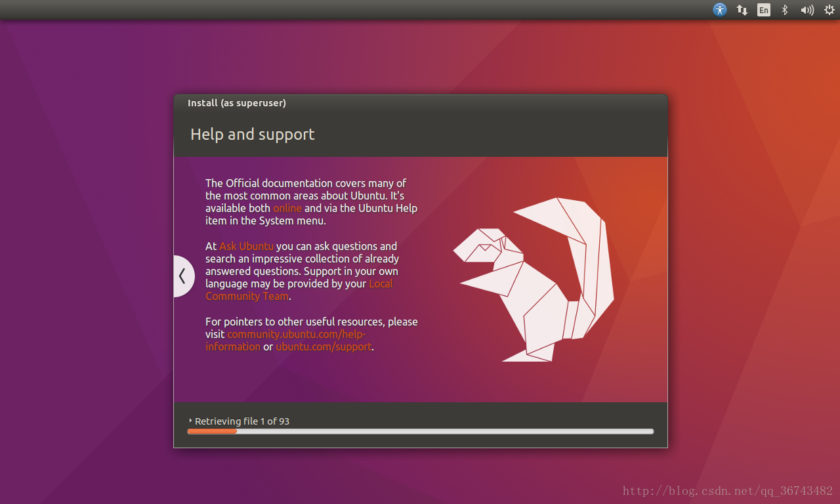840x504 pixels.
Task: Go to previous slide with left arrow
Action: pos(183,276)
